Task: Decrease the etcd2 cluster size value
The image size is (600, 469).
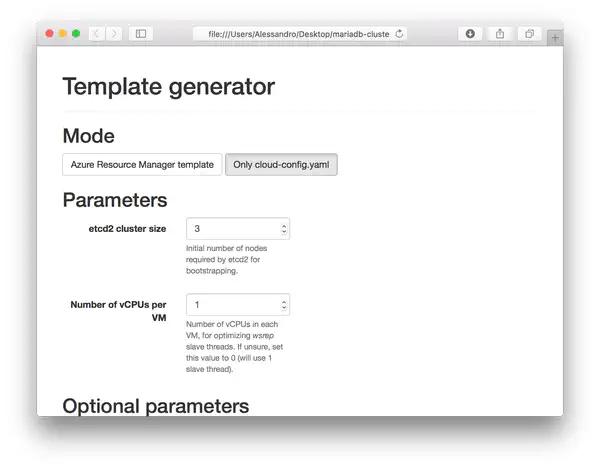Action: click(x=284, y=233)
